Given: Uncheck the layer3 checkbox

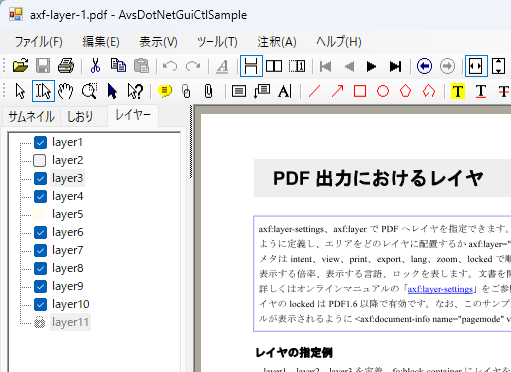Looking at the screenshot, I should click(40, 178).
